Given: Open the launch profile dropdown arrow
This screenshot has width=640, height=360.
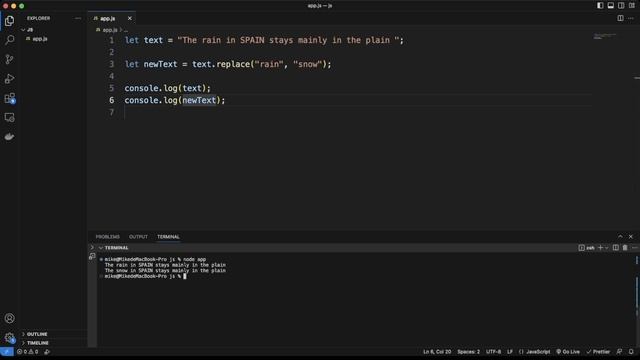Looking at the screenshot, I should click(x=607, y=248).
